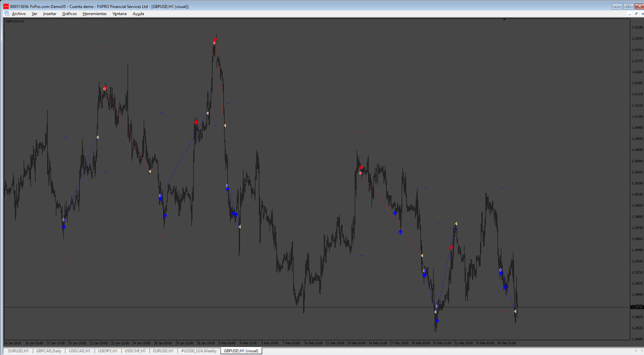Switch to the GBPCAD,Daily chart tab
This screenshot has height=355, width=644.
click(49, 351)
